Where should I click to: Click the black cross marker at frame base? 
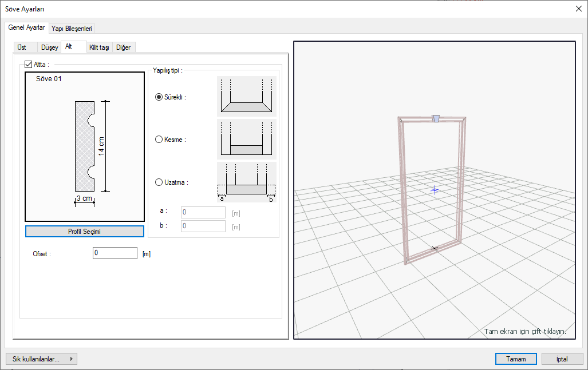coord(434,248)
